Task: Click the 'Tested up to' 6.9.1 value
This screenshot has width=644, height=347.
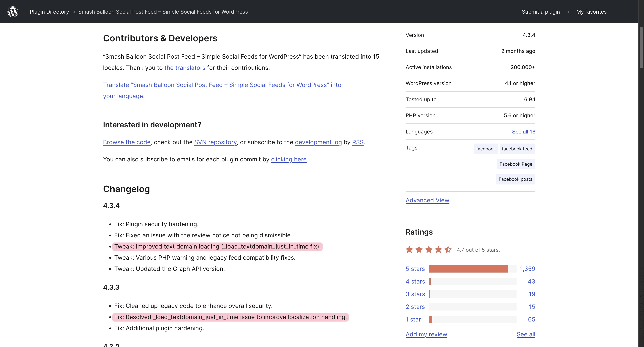Action: point(530,99)
